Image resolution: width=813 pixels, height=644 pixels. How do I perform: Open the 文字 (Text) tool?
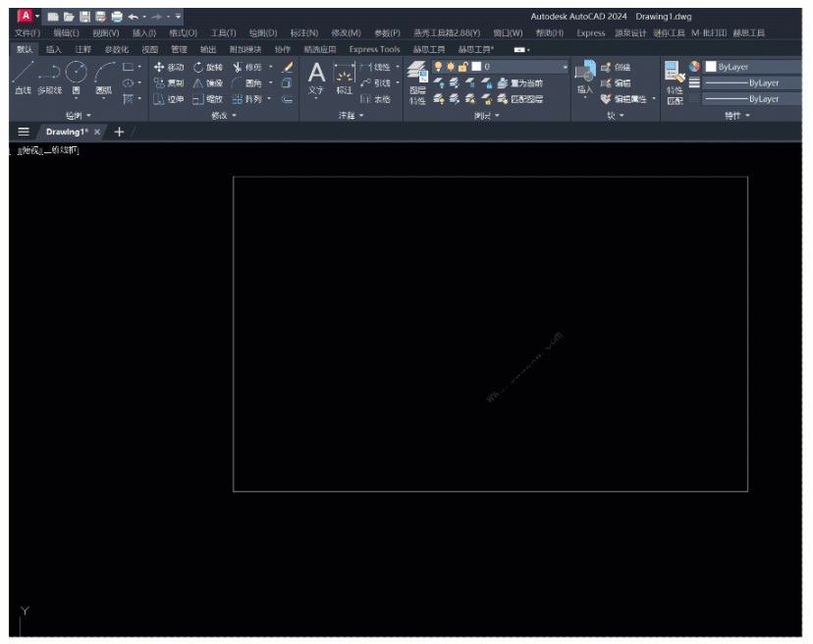click(316, 77)
